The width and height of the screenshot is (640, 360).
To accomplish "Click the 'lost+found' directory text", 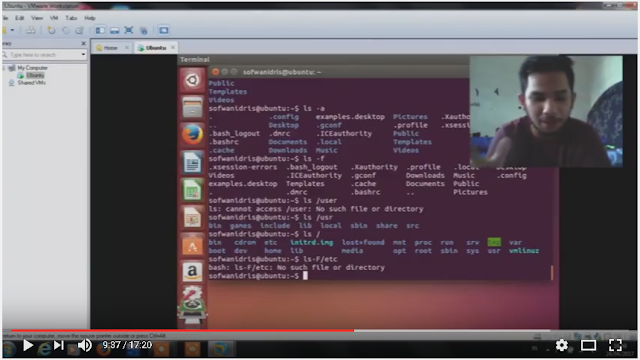I will click(x=363, y=242).
